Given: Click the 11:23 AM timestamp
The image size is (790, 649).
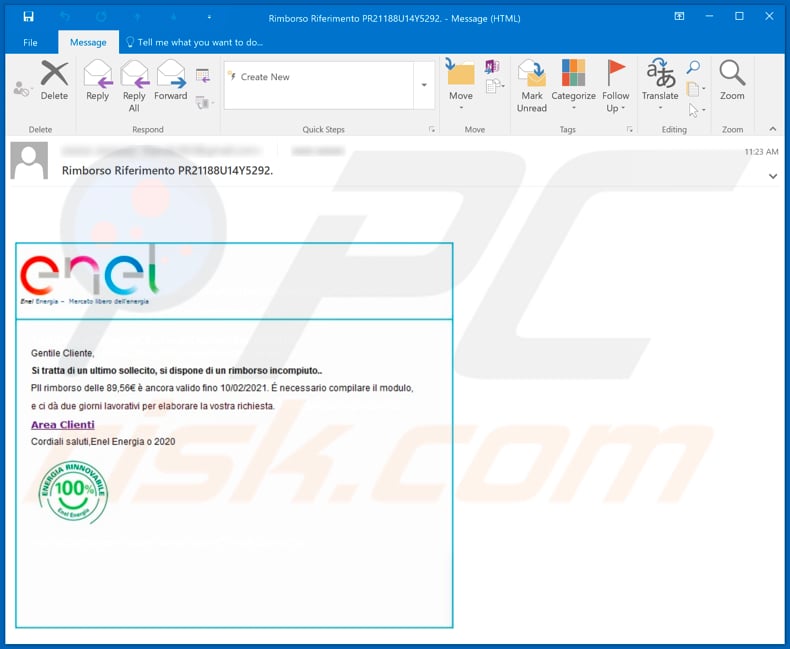Looking at the screenshot, I should click(761, 152).
